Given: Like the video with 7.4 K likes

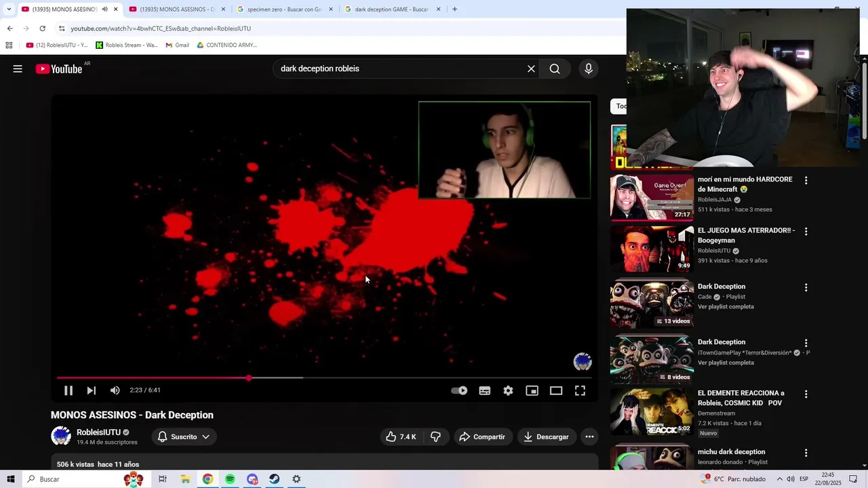Looking at the screenshot, I should tap(401, 436).
